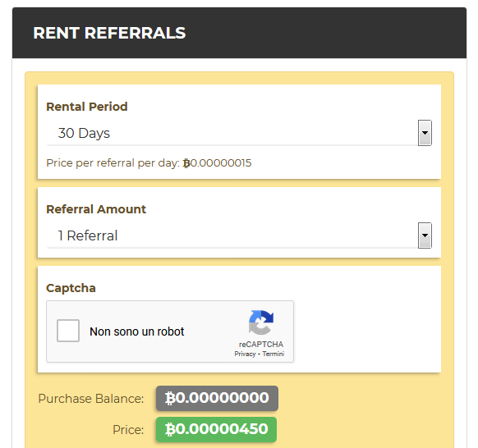478x448 pixels.
Task: Open the Rental Period dropdown arrow
Action: coord(425,133)
